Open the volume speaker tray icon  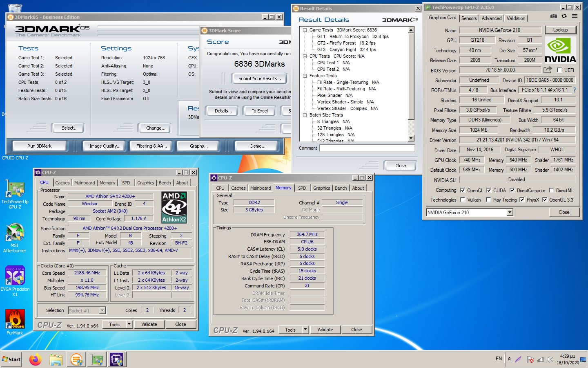[550, 359]
